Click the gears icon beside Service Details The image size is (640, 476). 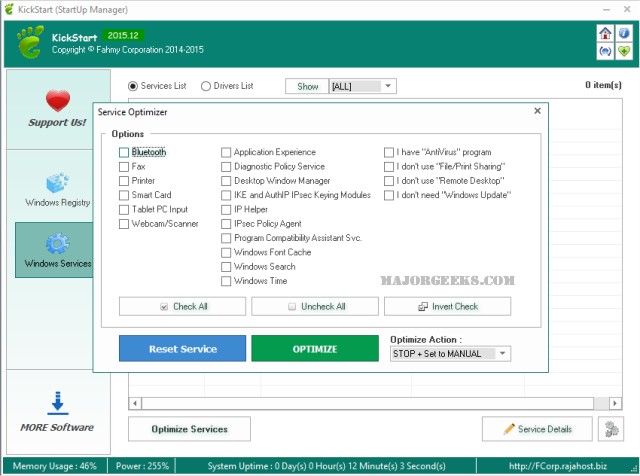(x=611, y=429)
